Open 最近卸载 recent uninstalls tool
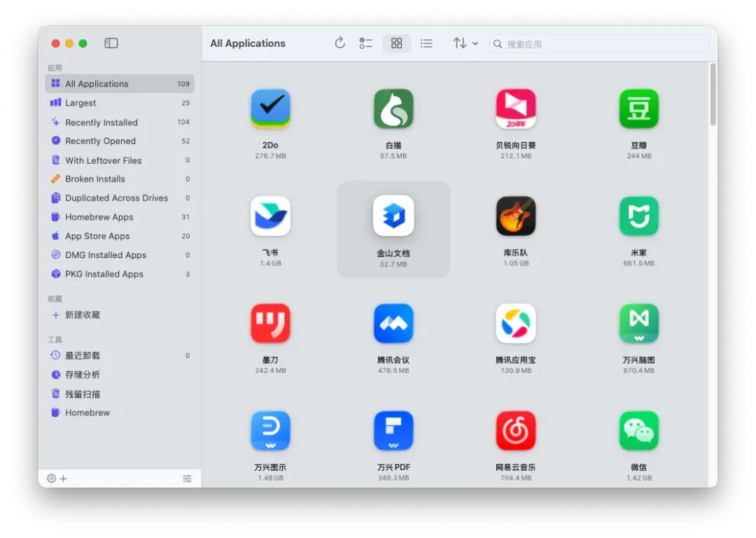 coord(120,355)
